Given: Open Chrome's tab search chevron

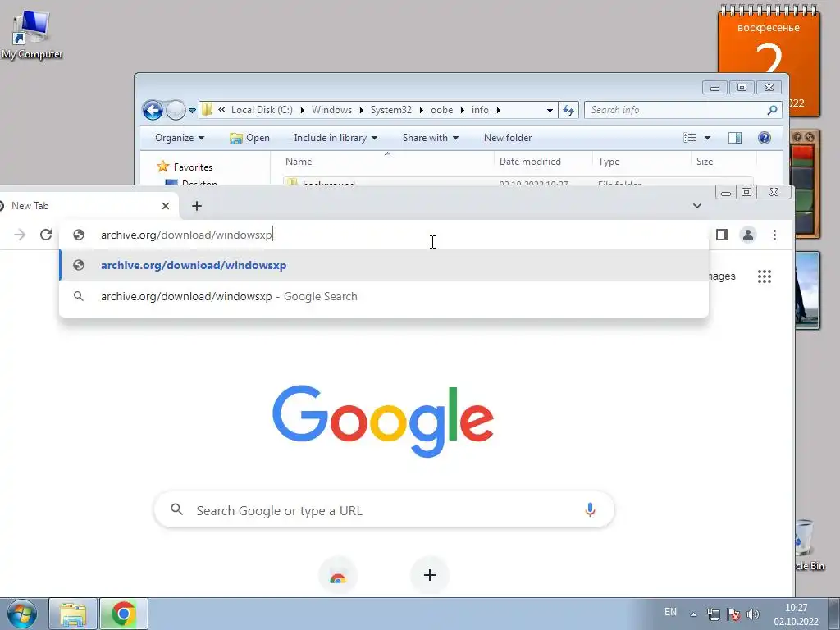Looking at the screenshot, I should (697, 206).
